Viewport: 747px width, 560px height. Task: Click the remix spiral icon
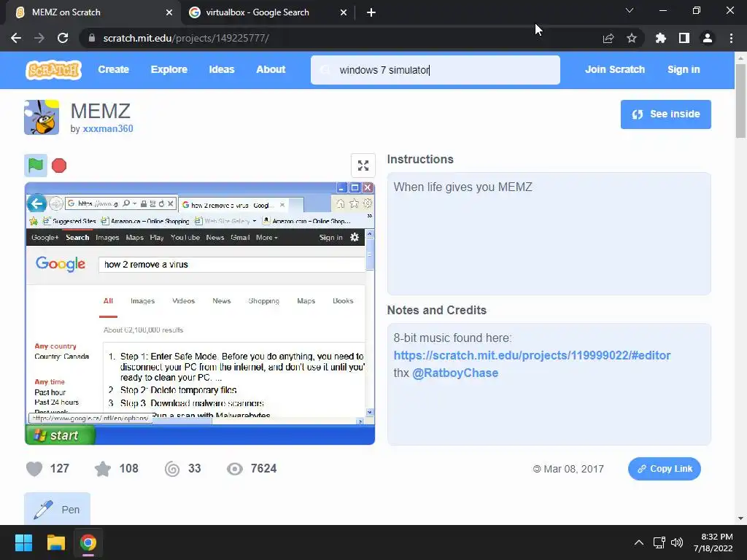(172, 469)
